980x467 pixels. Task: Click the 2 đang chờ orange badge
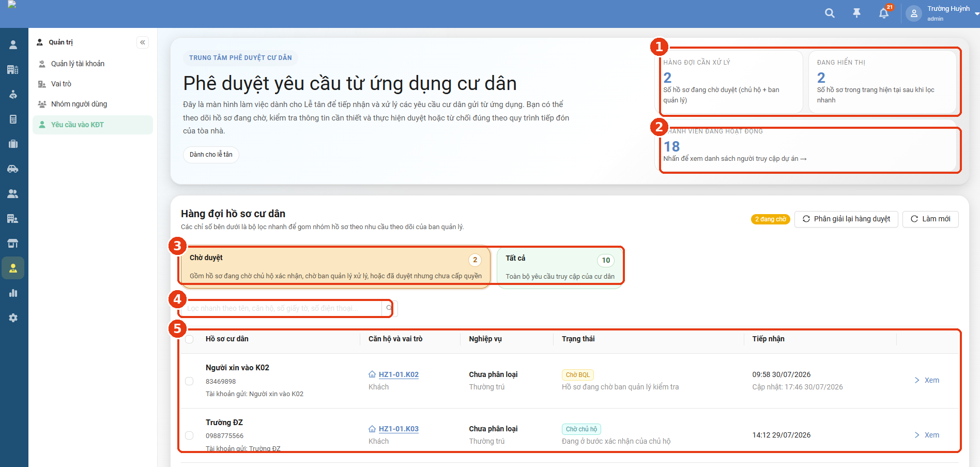770,219
